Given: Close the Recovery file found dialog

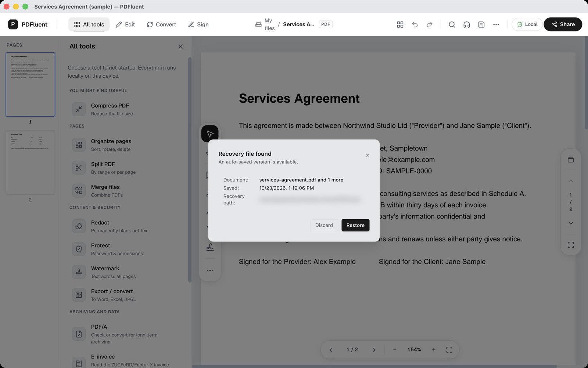Looking at the screenshot, I should 367,155.
